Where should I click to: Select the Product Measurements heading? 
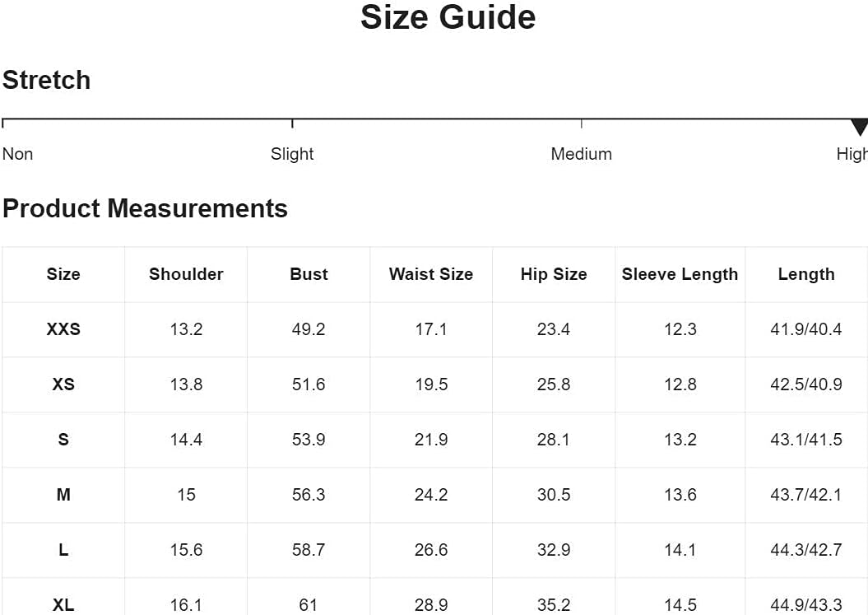(x=145, y=209)
